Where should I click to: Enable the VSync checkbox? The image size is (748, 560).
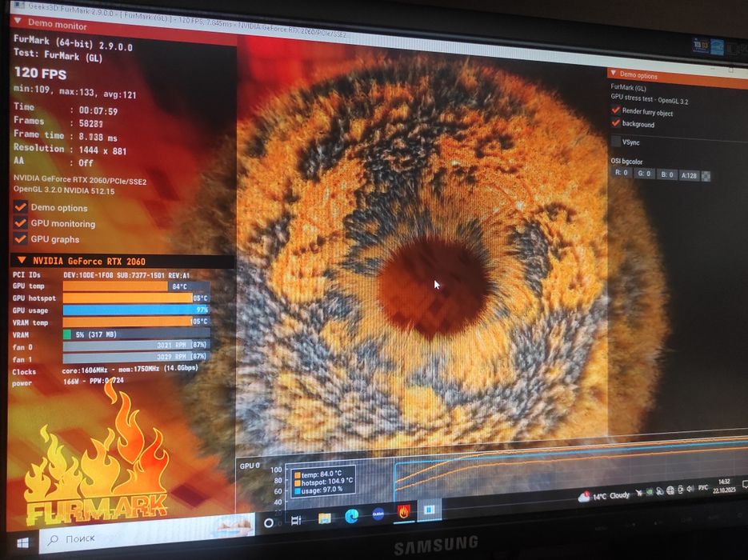pos(616,141)
